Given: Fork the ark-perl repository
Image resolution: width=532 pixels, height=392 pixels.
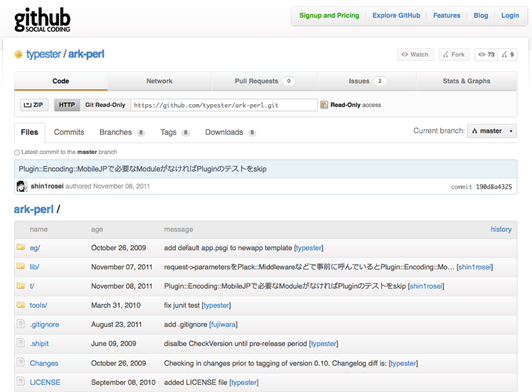Looking at the screenshot, I should (x=454, y=54).
